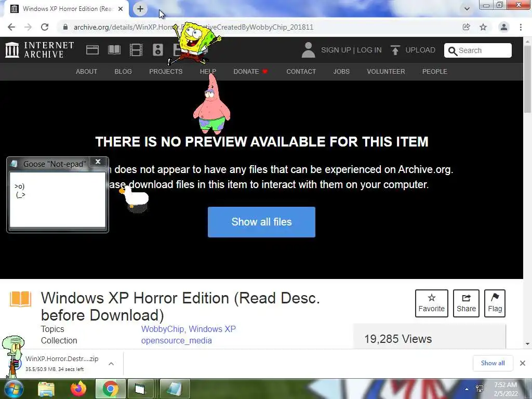Flag this item with Flag button

(x=495, y=303)
